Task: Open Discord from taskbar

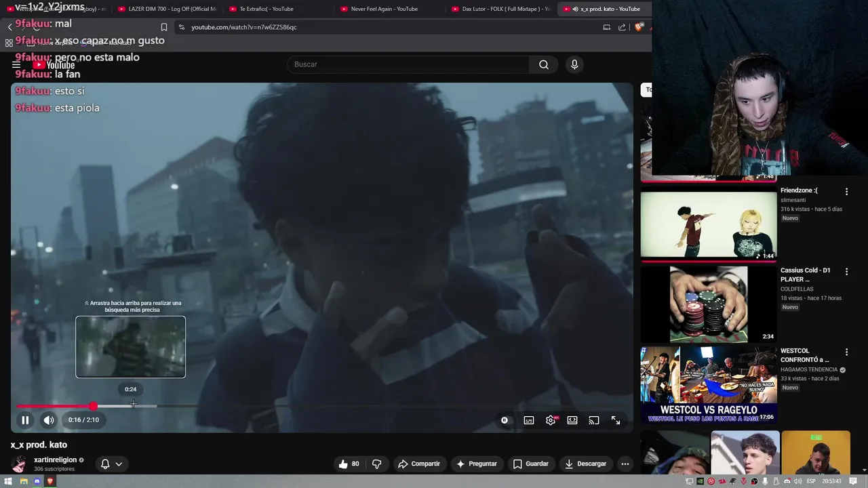Action: point(37,481)
